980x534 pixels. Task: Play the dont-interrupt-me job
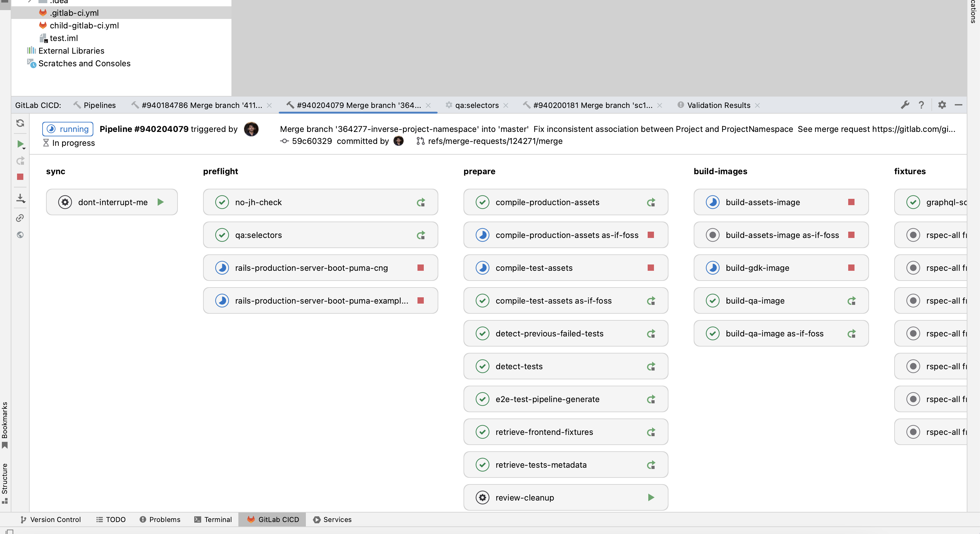pyautogui.click(x=160, y=202)
